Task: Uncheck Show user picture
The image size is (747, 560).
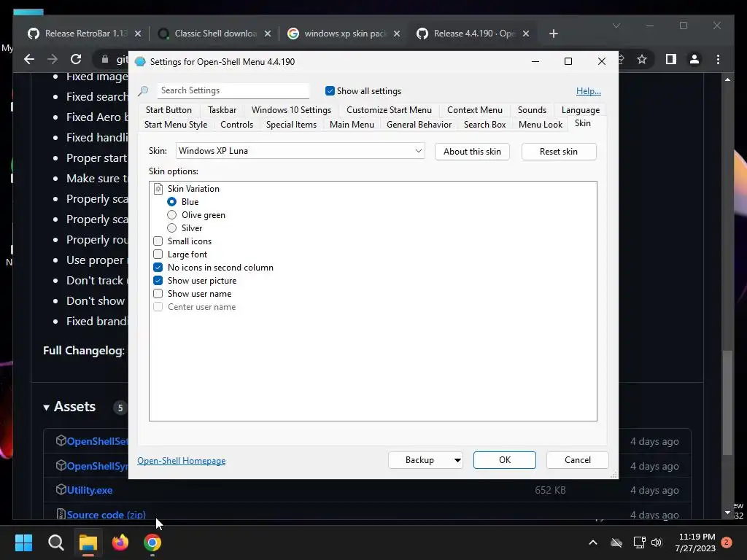Action: 158,281
